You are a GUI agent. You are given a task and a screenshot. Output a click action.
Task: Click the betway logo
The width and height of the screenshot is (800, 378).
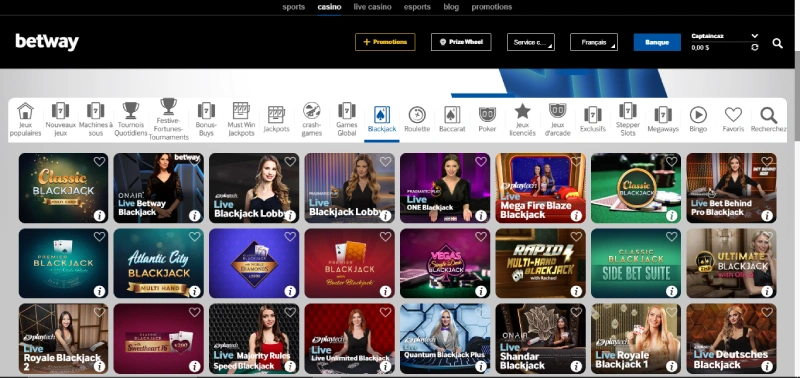point(47,42)
